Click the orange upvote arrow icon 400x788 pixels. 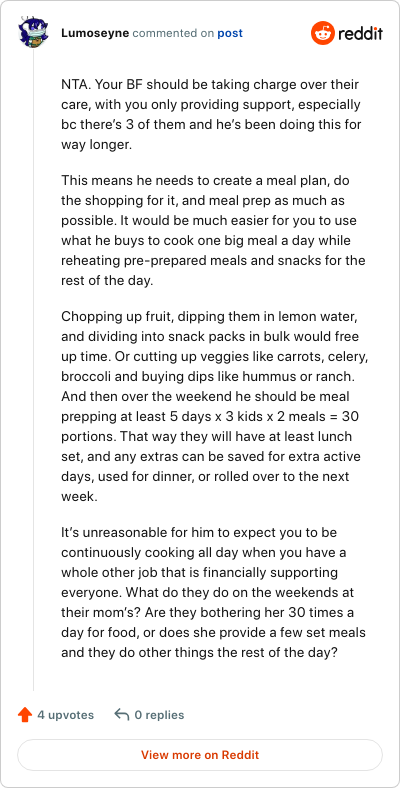point(25,715)
